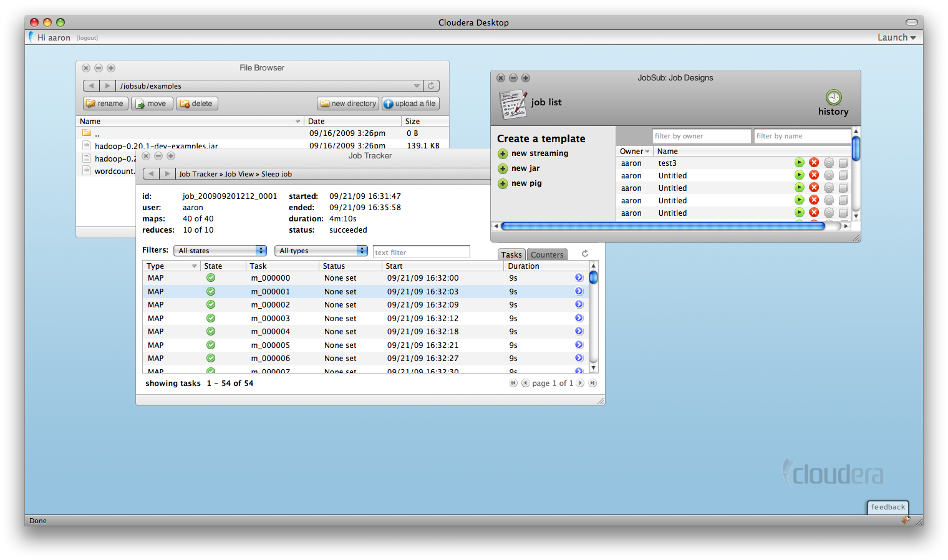Go to next page of tasks
Image resolution: width=948 pixels, height=560 pixels.
580,383
